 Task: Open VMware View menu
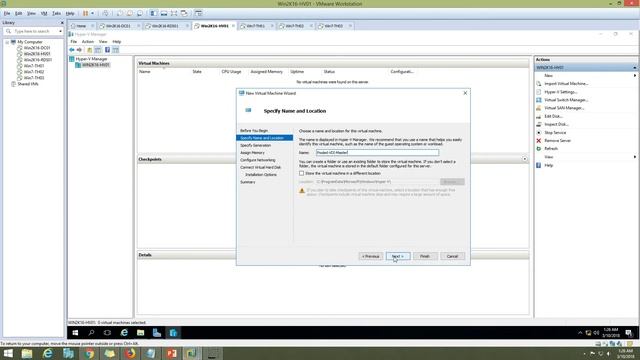point(31,13)
